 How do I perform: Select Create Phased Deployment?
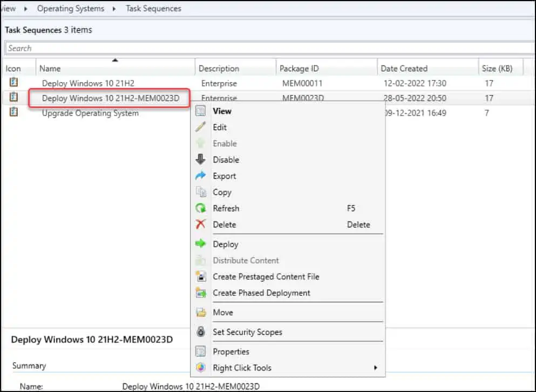tap(287, 293)
